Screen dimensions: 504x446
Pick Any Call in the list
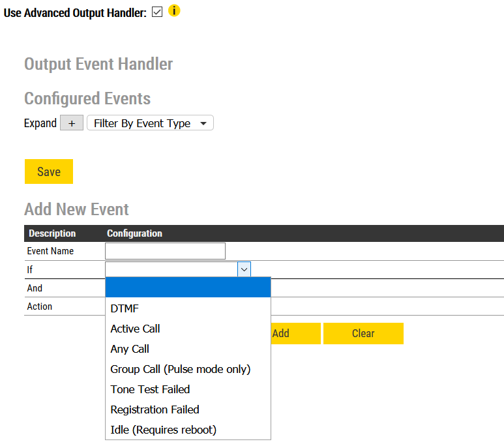coord(130,349)
